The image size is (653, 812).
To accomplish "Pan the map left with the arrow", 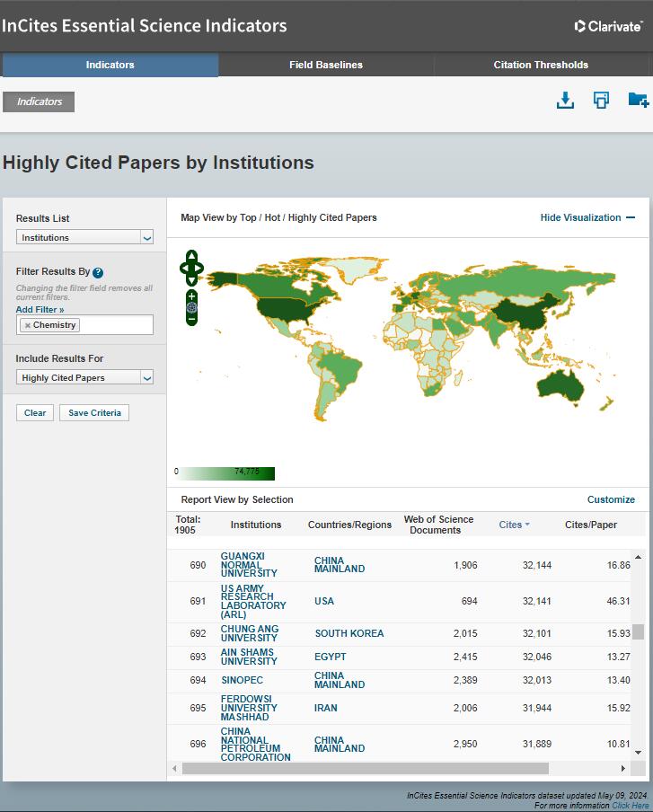I will (x=184, y=269).
